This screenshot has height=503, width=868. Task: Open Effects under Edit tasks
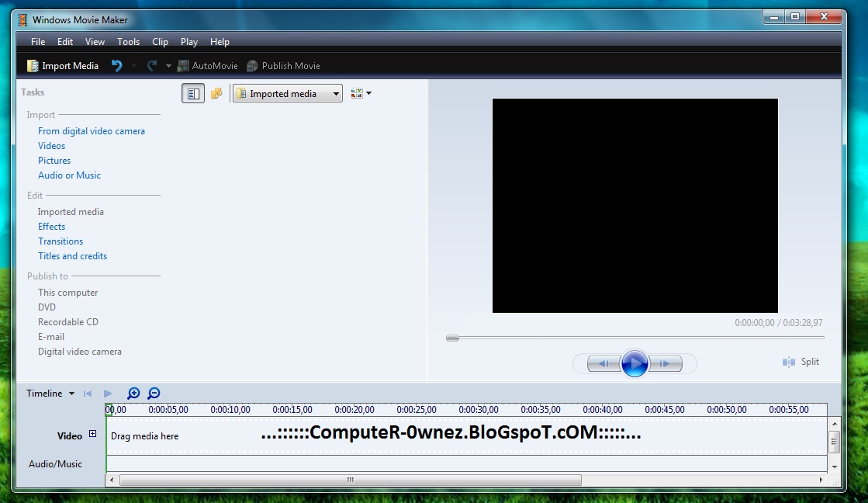[51, 227]
